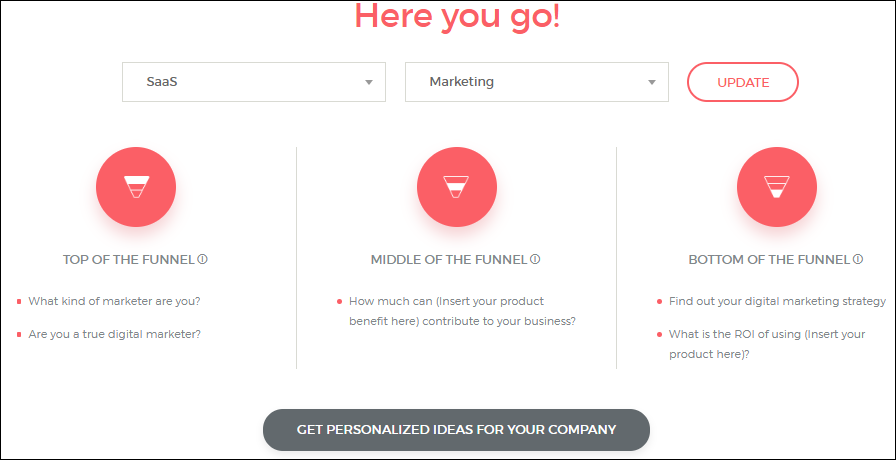Click the Top of the Funnel circle icon
Viewport: 896px width, 460px height.
136,187
